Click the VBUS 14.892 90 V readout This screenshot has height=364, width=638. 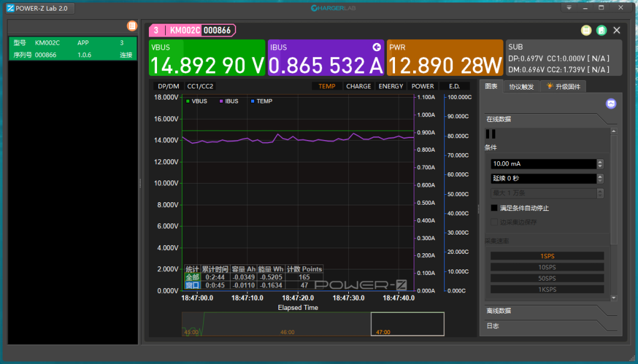point(207,65)
